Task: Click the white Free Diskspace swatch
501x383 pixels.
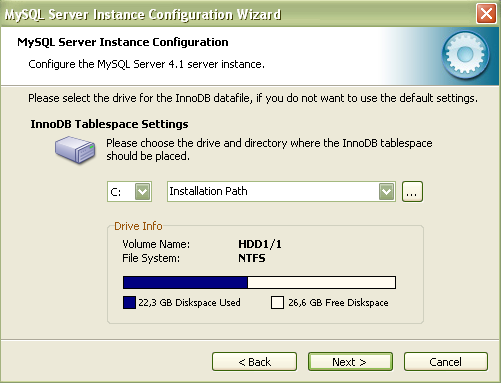Action: 277,303
